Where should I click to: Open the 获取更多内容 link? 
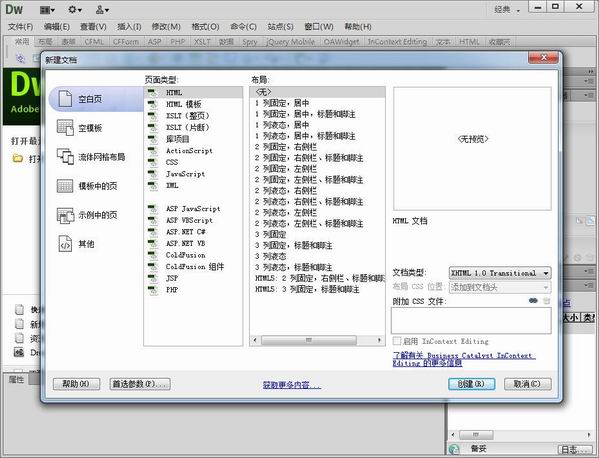pyautogui.click(x=292, y=385)
